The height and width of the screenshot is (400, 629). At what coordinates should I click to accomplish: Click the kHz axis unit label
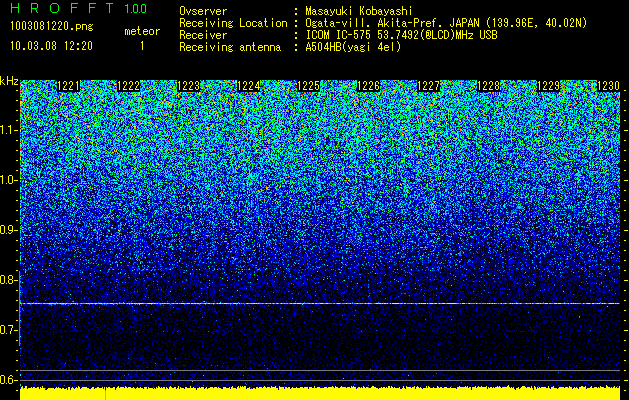click(x=9, y=81)
